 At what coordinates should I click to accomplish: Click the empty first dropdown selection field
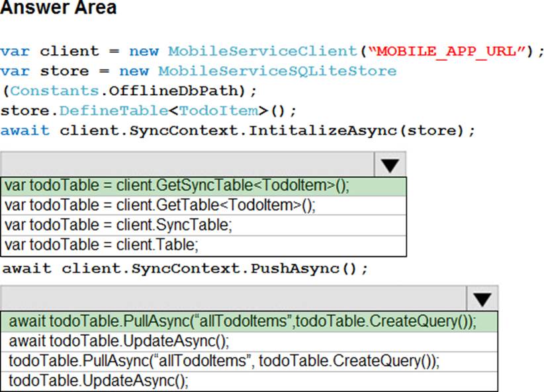(187, 164)
